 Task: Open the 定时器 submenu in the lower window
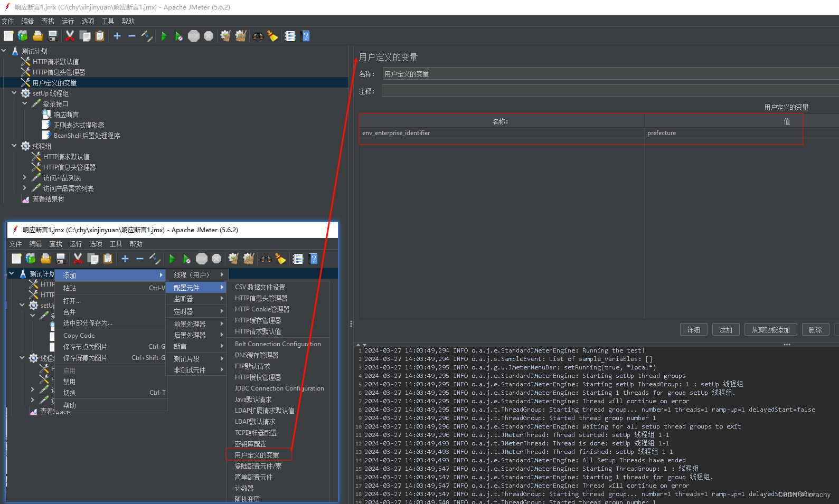tap(196, 312)
